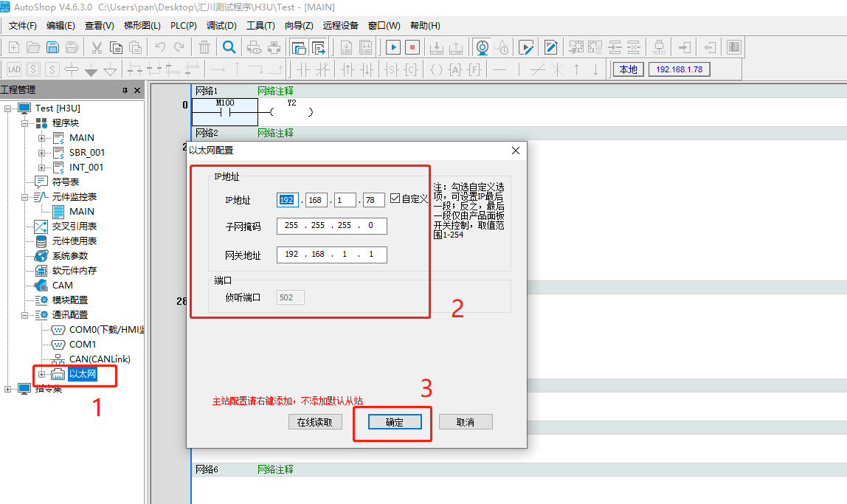Toggle the Monitor webcam-style icon
This screenshot has width=847, height=504.
point(482,47)
